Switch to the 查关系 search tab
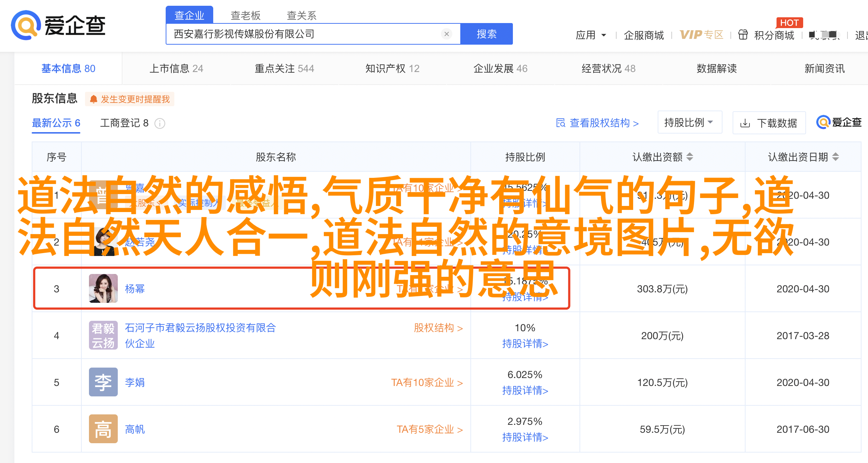 point(301,15)
